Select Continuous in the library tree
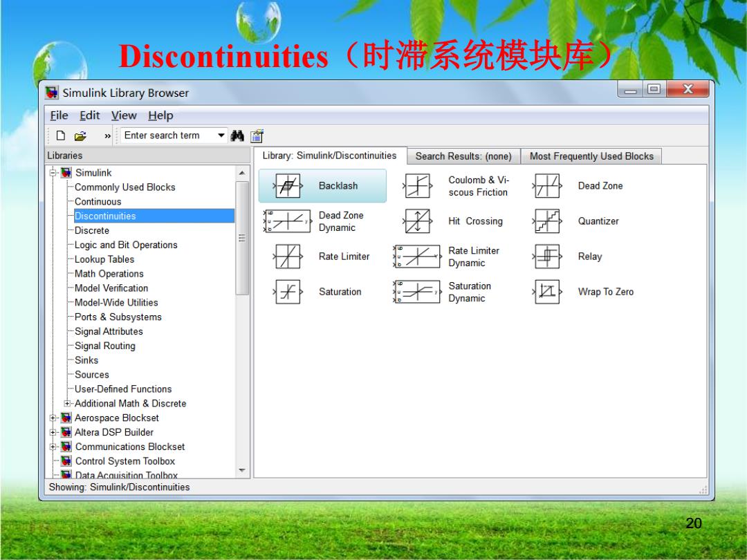The height and width of the screenshot is (560, 747). (x=98, y=202)
